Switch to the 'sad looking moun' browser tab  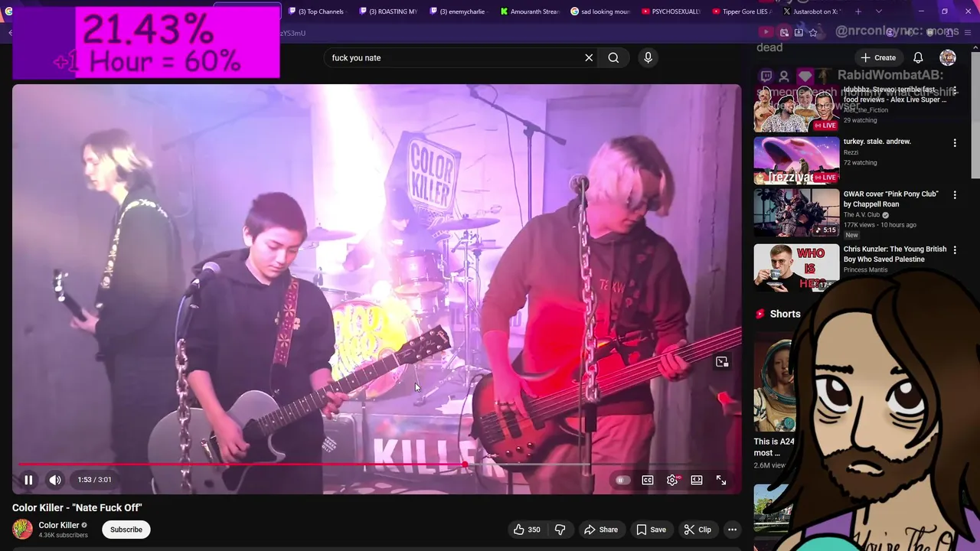click(x=600, y=11)
